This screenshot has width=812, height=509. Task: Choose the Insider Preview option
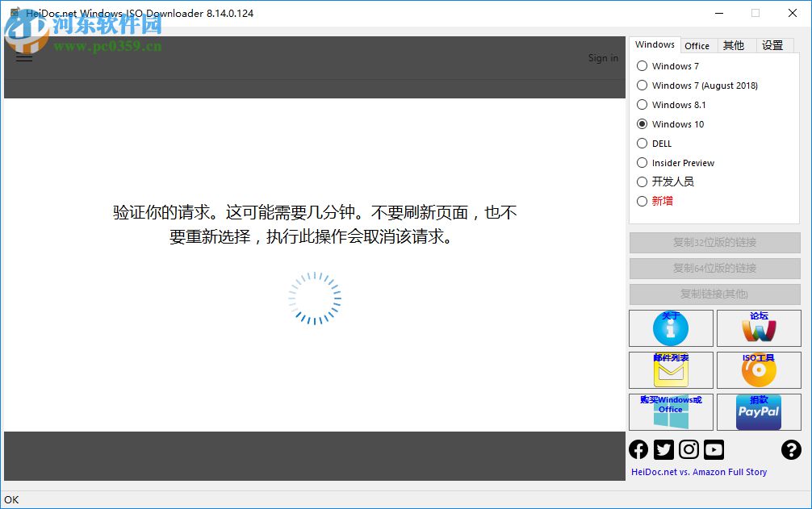pos(642,162)
